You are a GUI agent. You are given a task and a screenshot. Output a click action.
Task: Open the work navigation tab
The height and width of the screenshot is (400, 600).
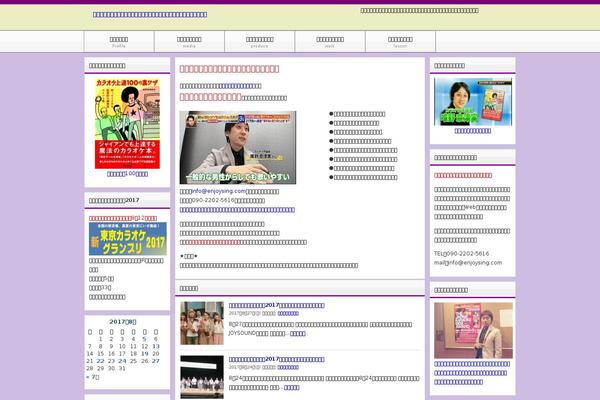pos(330,41)
